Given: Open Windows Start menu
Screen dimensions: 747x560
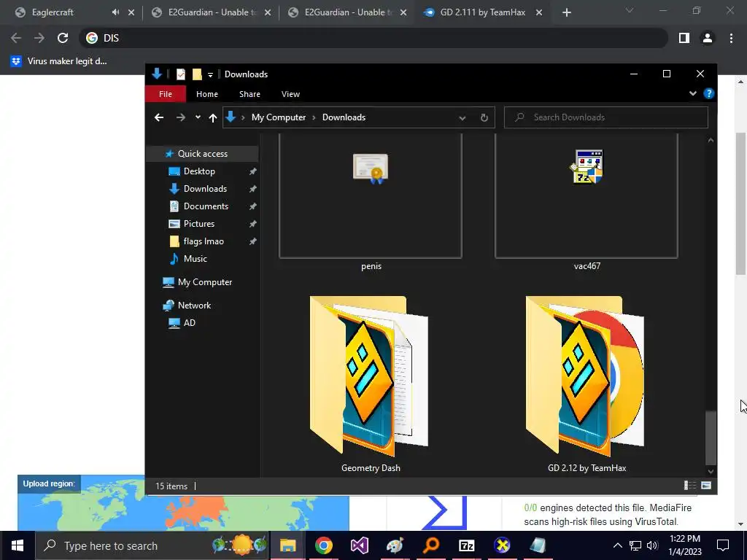Looking at the screenshot, I should [x=18, y=545].
